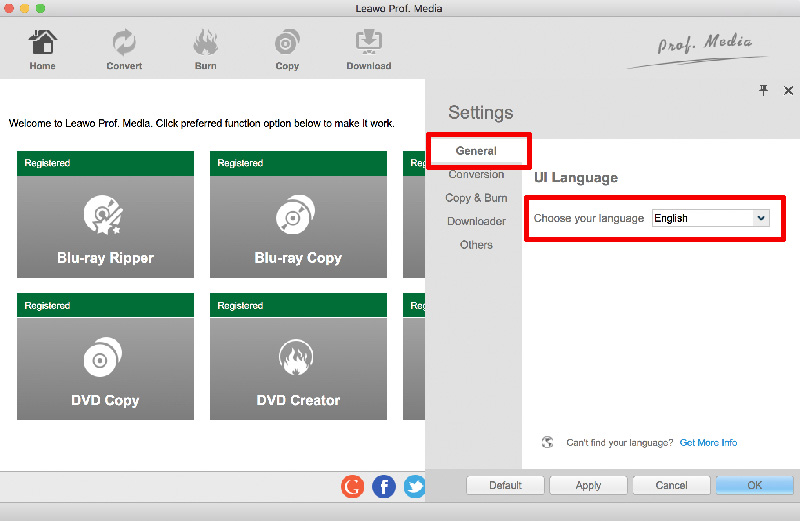Click the Registered banner above Blu-ray Copy
Image resolution: width=800 pixels, height=521 pixels.
click(298, 163)
